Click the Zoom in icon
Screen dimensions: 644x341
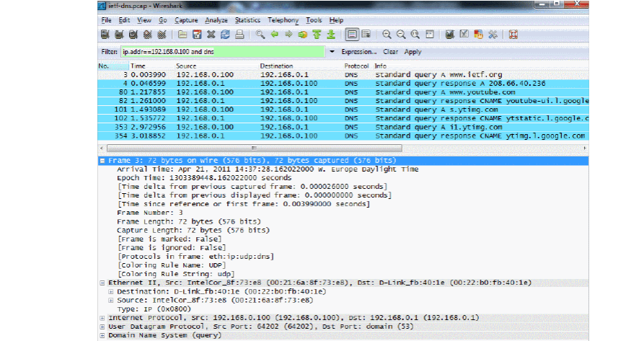point(387,34)
